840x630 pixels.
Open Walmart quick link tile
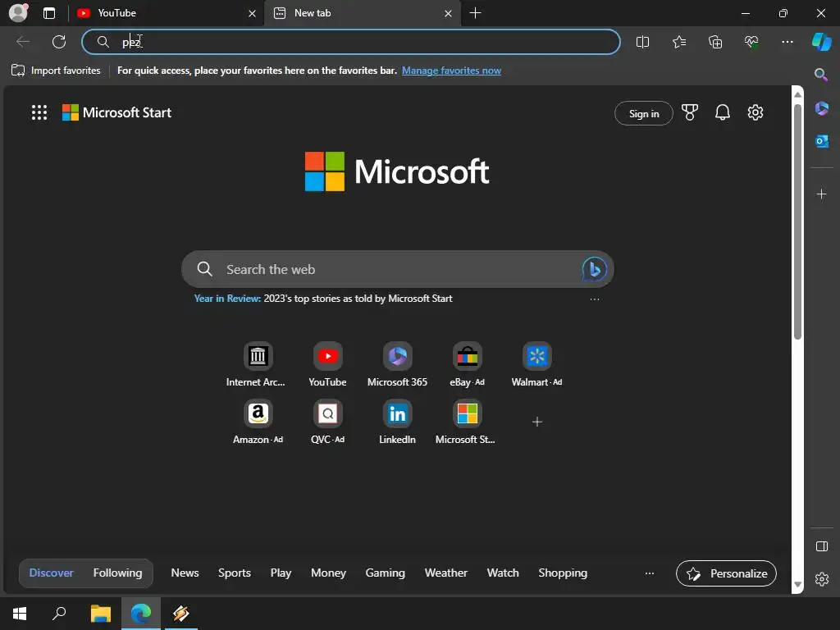pyautogui.click(x=536, y=364)
